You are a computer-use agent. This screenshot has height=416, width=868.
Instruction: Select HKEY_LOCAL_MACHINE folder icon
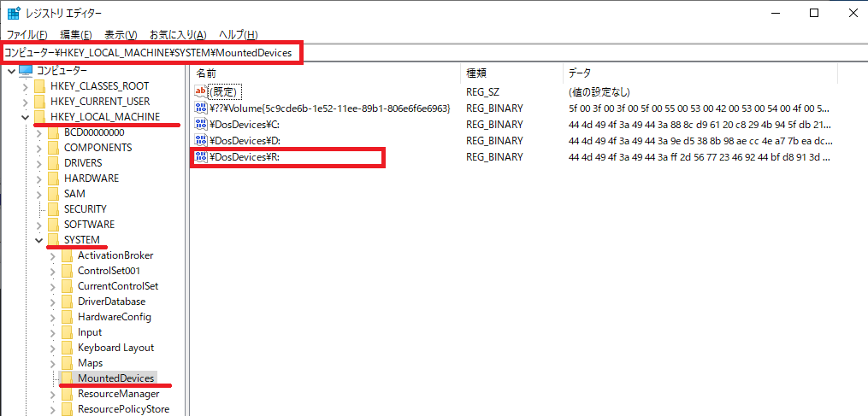40,117
